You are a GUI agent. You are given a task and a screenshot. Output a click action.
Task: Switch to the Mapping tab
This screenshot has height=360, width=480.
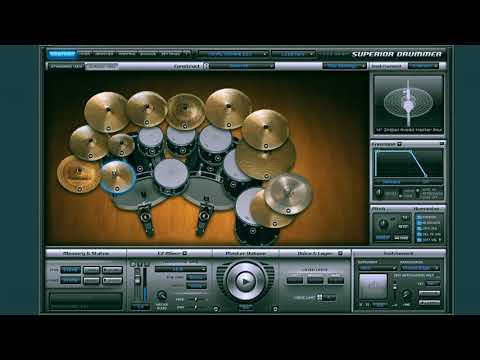point(127,54)
